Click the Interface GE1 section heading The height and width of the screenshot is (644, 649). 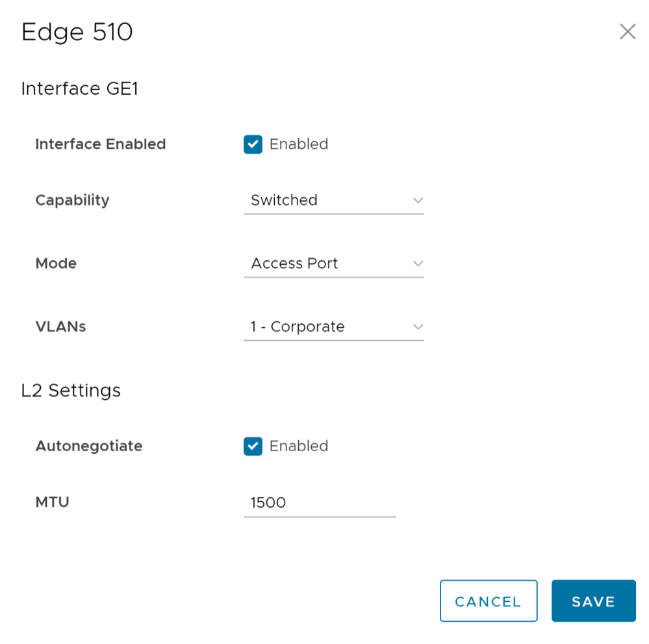pyautogui.click(x=79, y=88)
